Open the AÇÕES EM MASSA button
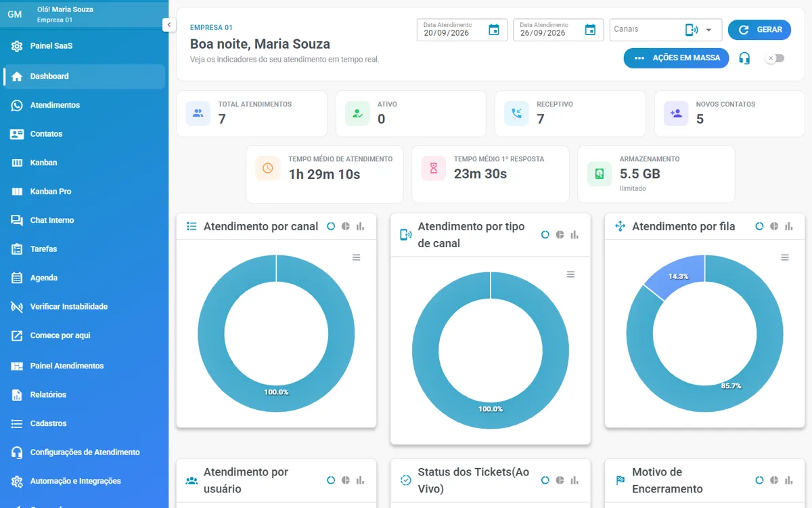The image size is (812, 508). coord(677,58)
